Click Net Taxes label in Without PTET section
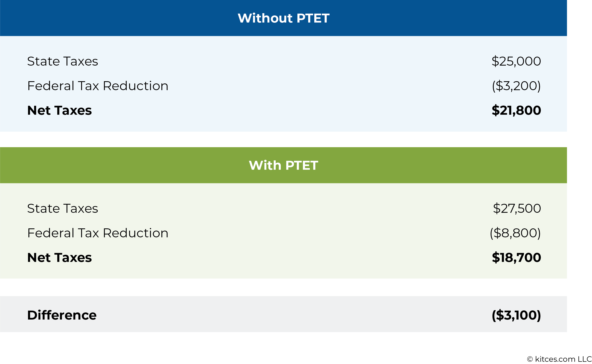This screenshot has height=364, width=592. (x=59, y=110)
